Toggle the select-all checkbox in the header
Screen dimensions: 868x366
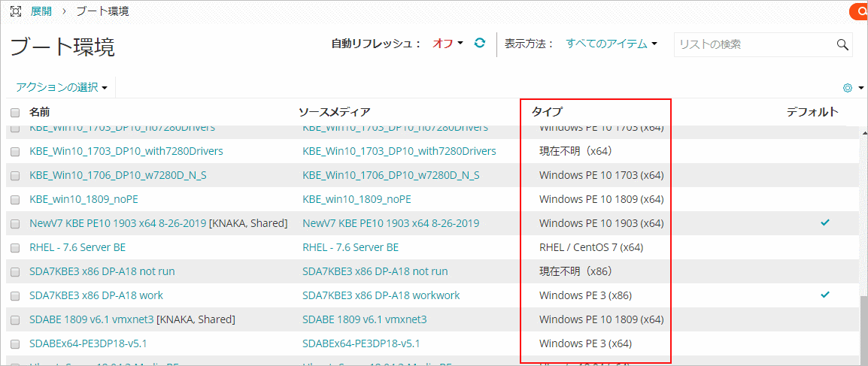pos(15,113)
